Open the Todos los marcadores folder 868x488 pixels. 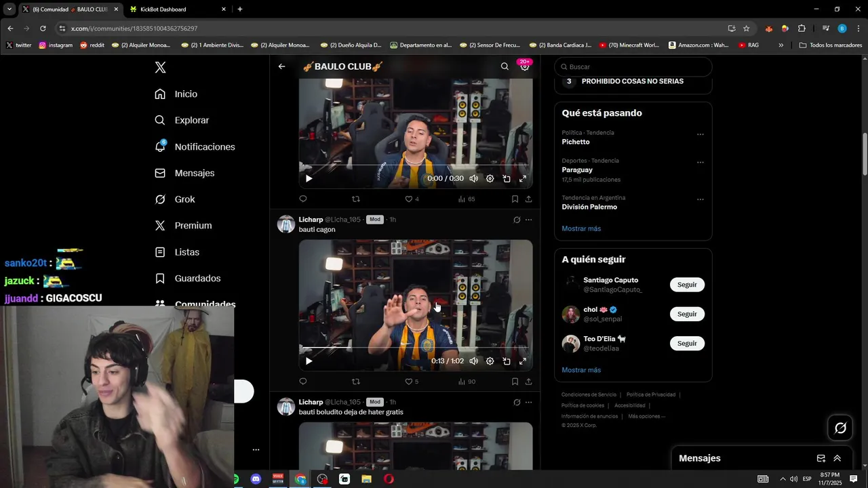pyautogui.click(x=831, y=45)
